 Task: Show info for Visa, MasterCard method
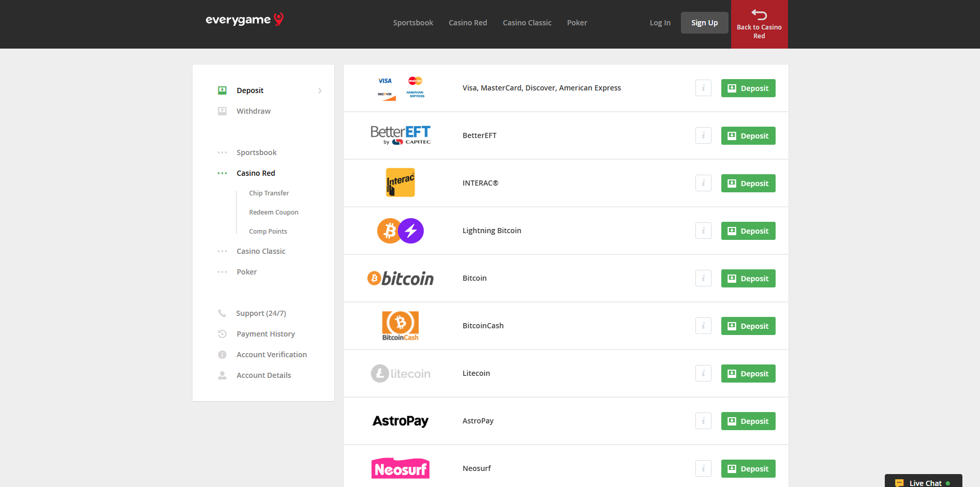703,88
